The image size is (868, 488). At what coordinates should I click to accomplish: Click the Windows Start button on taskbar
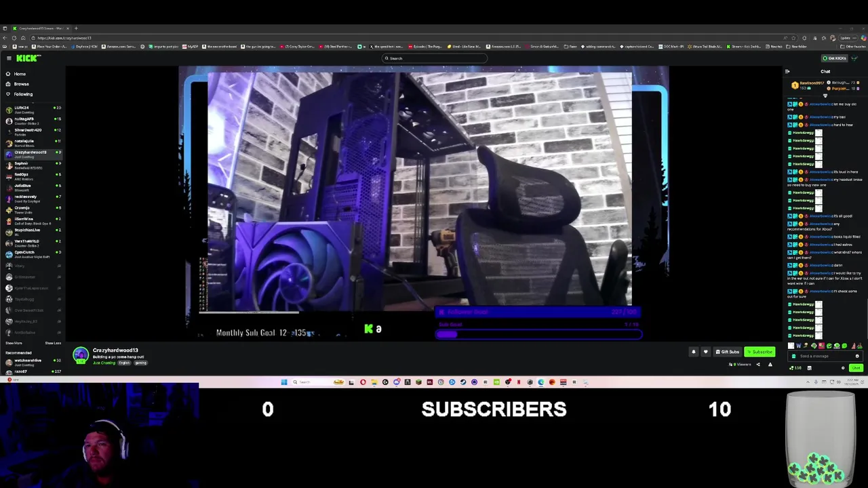(284, 382)
